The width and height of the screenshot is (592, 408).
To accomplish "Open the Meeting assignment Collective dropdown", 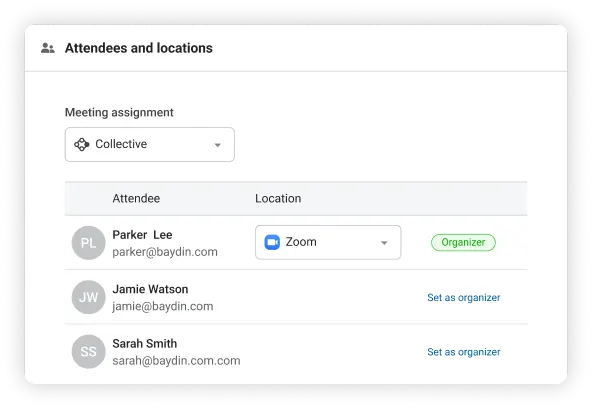I will 150,145.
